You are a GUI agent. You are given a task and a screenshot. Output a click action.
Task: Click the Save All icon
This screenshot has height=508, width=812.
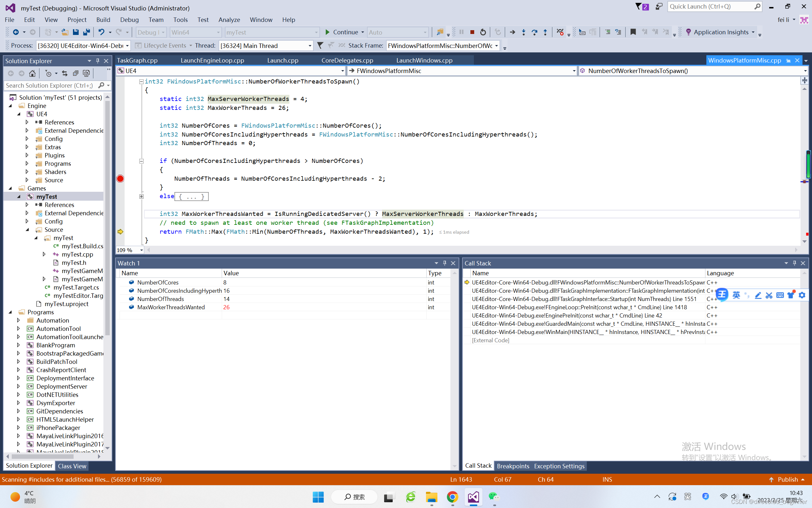[87, 32]
